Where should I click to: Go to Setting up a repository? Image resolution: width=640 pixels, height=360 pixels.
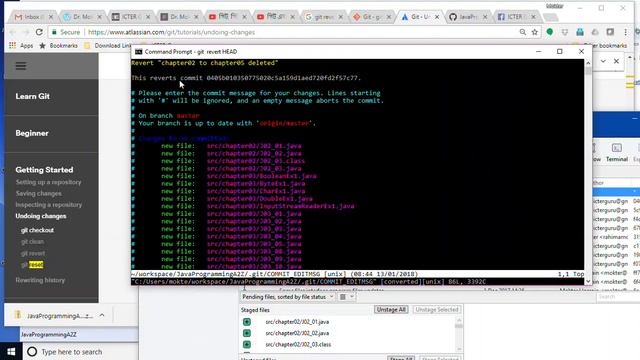click(x=48, y=182)
